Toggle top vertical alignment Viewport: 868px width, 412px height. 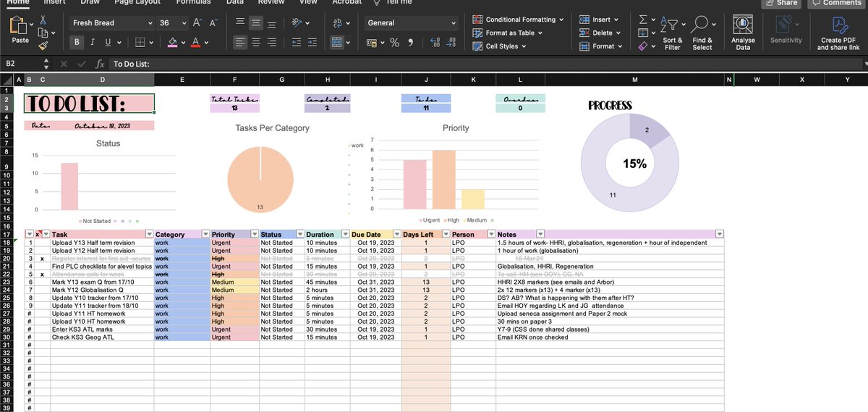click(241, 23)
